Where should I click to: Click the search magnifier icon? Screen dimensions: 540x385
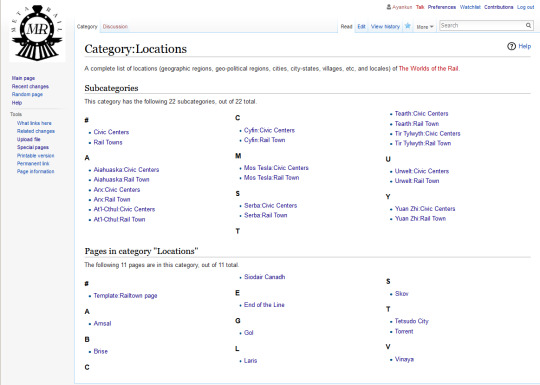point(528,25)
